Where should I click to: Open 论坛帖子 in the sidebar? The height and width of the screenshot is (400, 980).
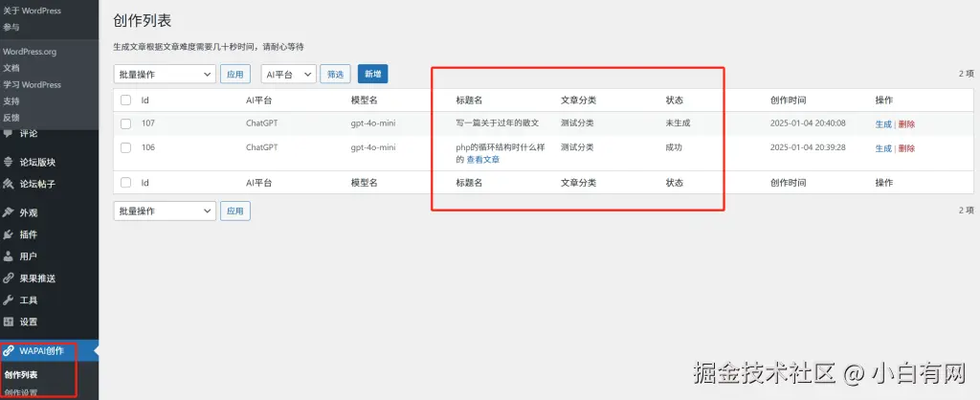pyautogui.click(x=37, y=184)
